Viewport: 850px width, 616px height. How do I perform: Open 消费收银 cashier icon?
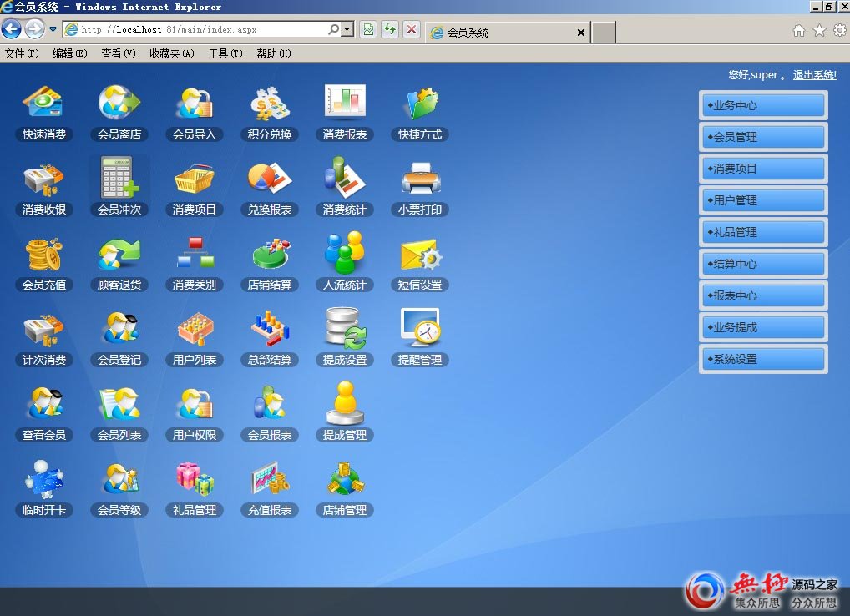(x=44, y=188)
